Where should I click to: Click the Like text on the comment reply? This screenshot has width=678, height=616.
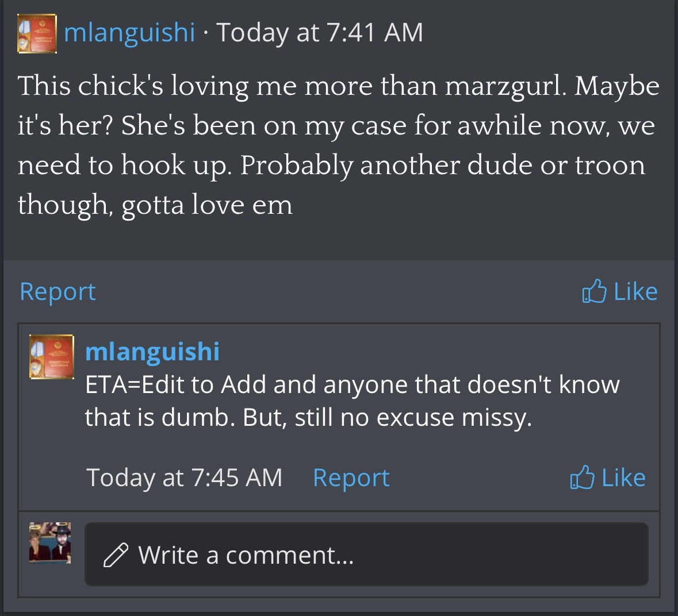pos(623,478)
